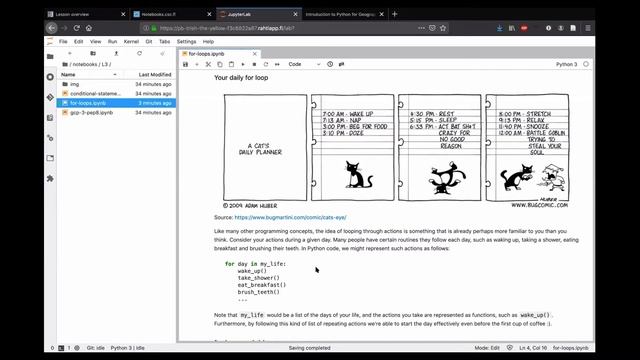Open gcp-3-pep8.ipynb file
This screenshot has width=640, height=360.
coord(116,112)
